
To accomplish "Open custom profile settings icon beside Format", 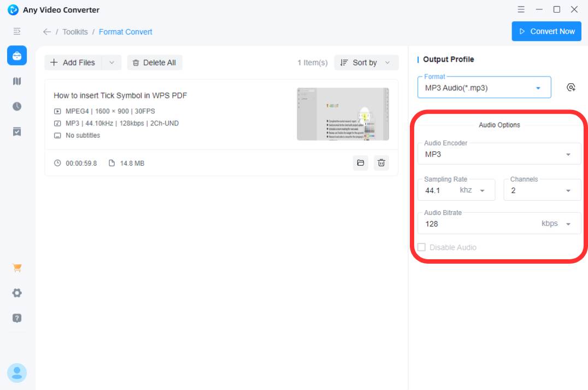I will 571,88.
